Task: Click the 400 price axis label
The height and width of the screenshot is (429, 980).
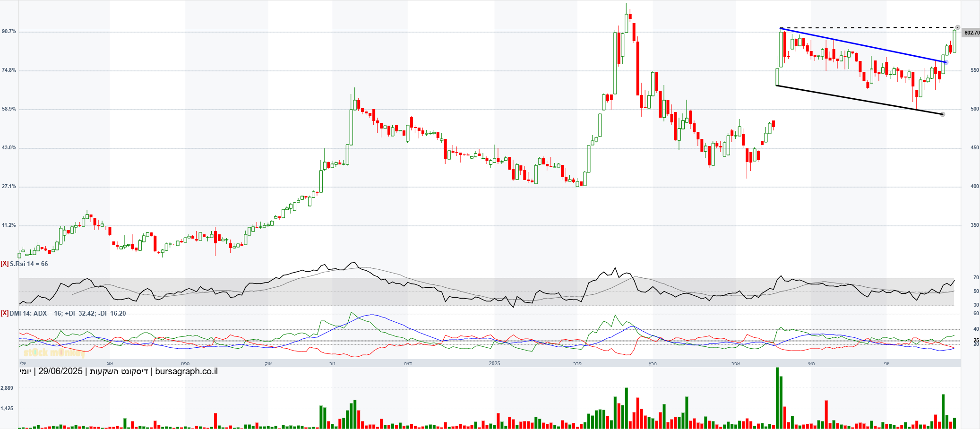Action: pos(975,186)
